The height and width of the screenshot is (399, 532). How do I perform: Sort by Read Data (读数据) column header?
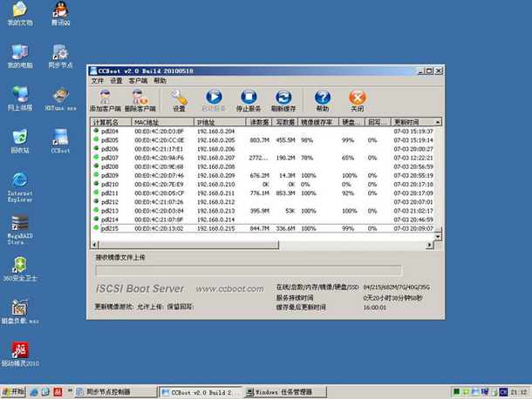click(259, 122)
